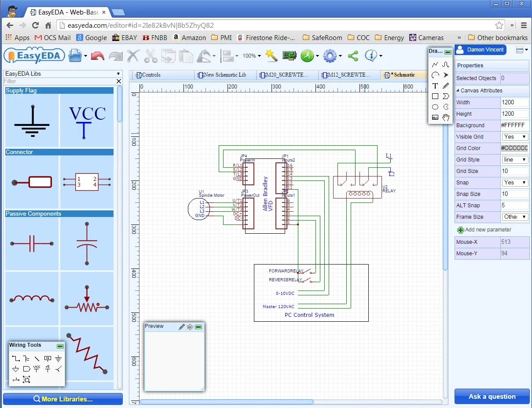The height and width of the screenshot is (408, 532).
Task: Open the file folder menu dropdown arrow
Action: click(x=85, y=56)
